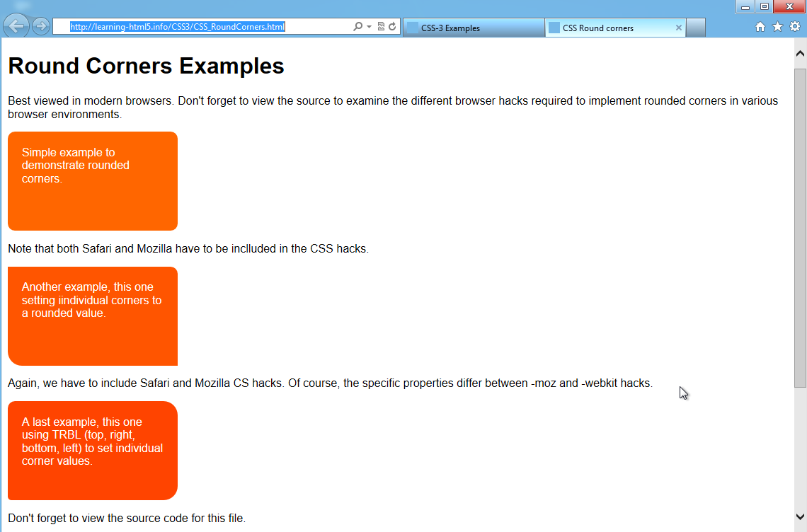Close the browser window with red X
Screen dimensions: 807x532
click(x=789, y=6)
